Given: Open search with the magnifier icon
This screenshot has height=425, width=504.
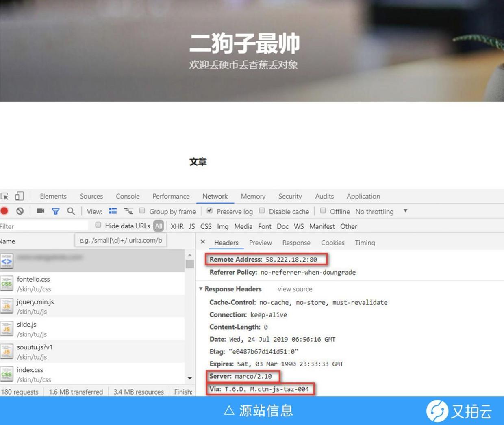Looking at the screenshot, I should (71, 211).
